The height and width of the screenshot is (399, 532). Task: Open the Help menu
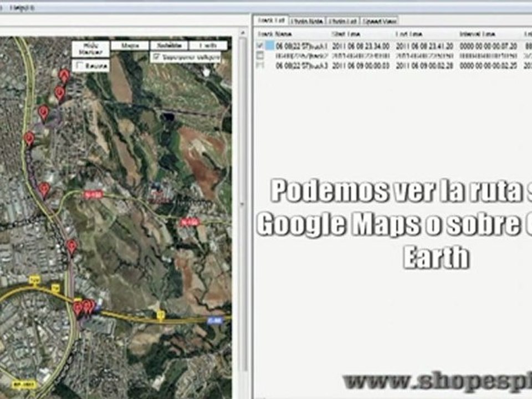tap(22, 7)
